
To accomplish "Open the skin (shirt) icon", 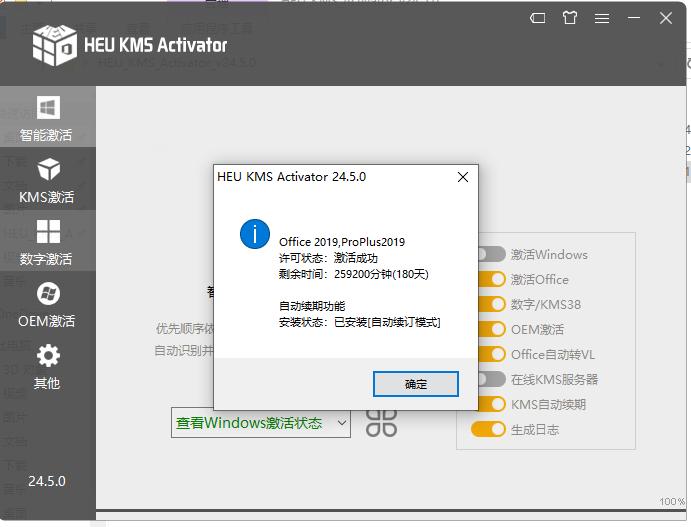I will point(569,18).
